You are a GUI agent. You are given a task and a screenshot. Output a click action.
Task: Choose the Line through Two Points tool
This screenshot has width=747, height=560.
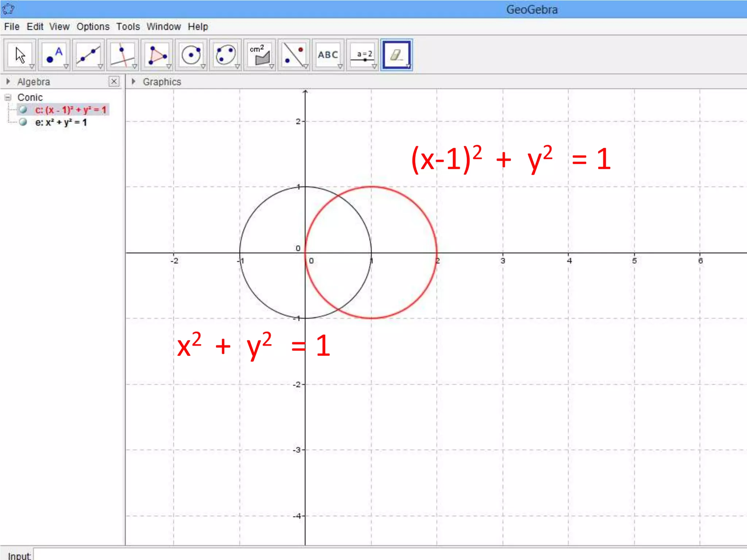(88, 55)
